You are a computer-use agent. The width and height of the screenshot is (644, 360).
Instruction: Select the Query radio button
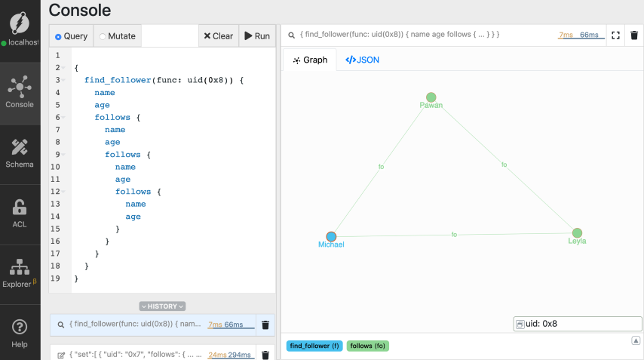pos(59,36)
